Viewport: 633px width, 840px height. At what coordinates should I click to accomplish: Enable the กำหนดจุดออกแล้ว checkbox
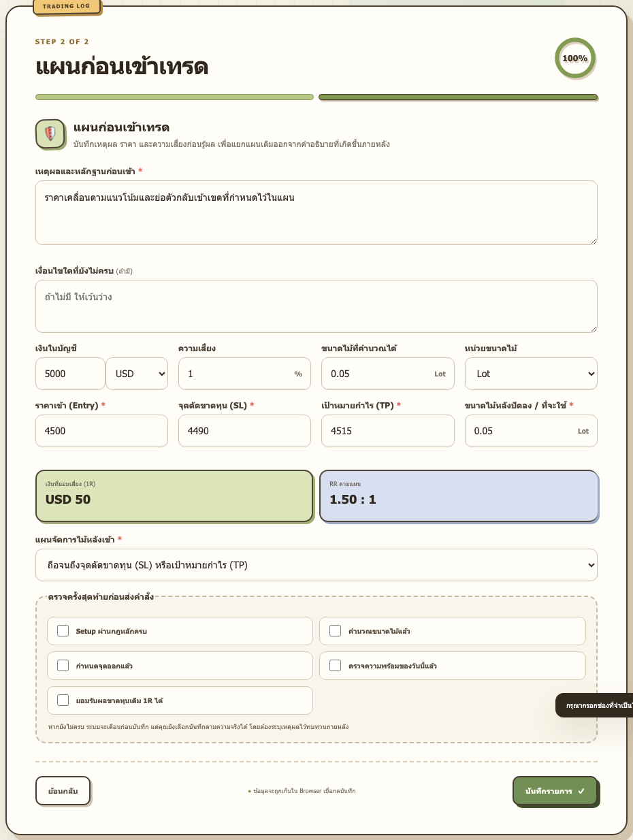pos(63,665)
